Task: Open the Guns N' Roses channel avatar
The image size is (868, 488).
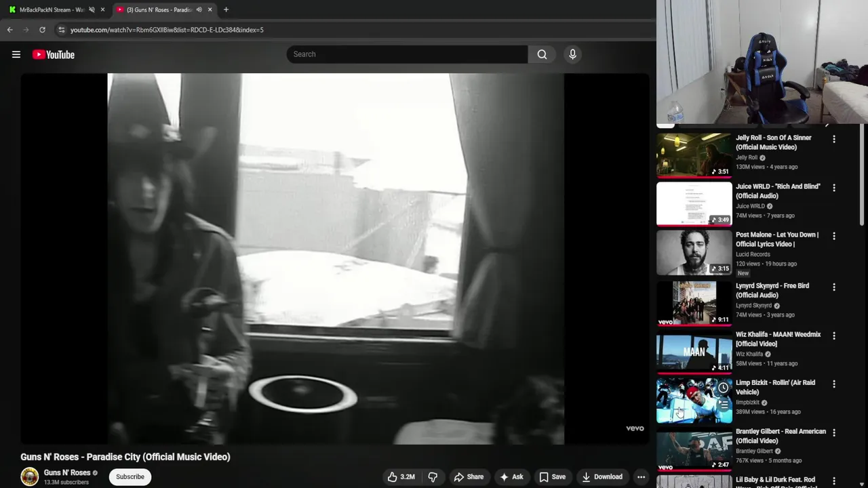Action: click(x=30, y=476)
